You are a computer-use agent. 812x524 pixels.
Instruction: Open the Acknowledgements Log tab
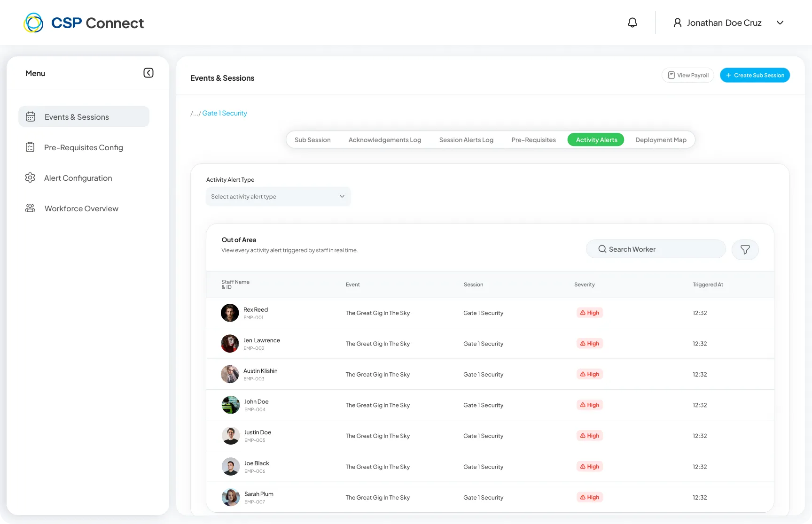pyautogui.click(x=385, y=140)
